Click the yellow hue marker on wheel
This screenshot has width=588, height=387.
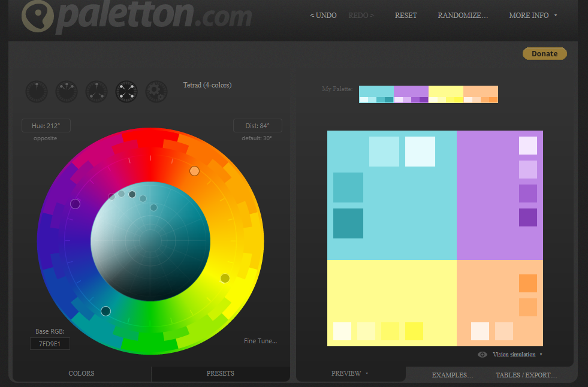point(225,278)
